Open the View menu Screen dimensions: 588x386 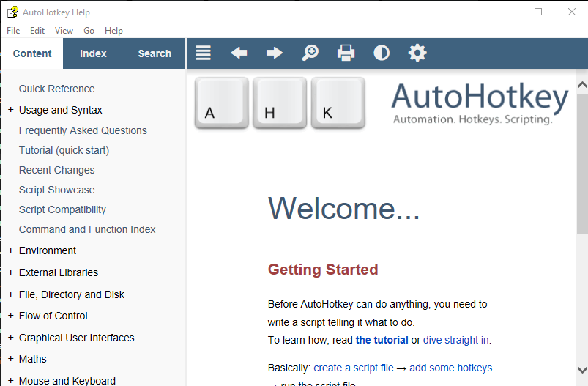(x=64, y=31)
